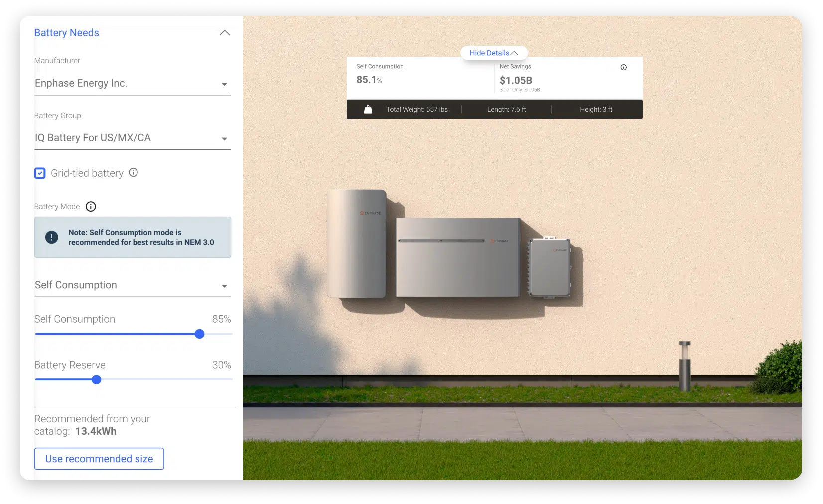Collapse the Battery Needs section chevron
The height and width of the screenshot is (504, 823).
pos(225,33)
